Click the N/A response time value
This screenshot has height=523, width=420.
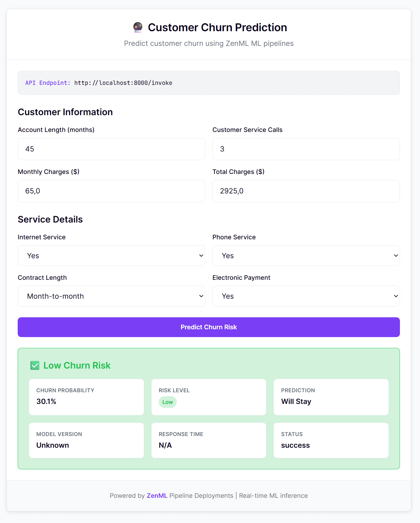point(165,445)
